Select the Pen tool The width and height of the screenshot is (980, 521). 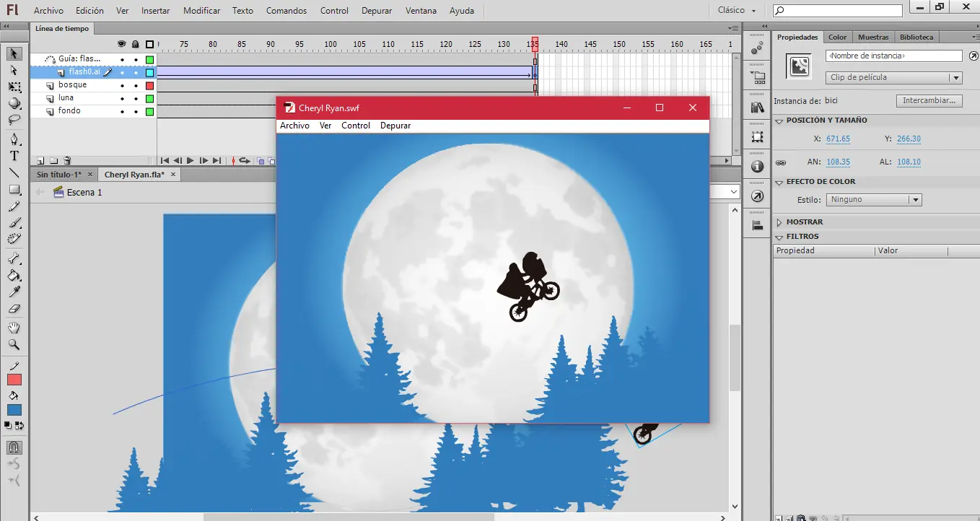[x=14, y=139]
